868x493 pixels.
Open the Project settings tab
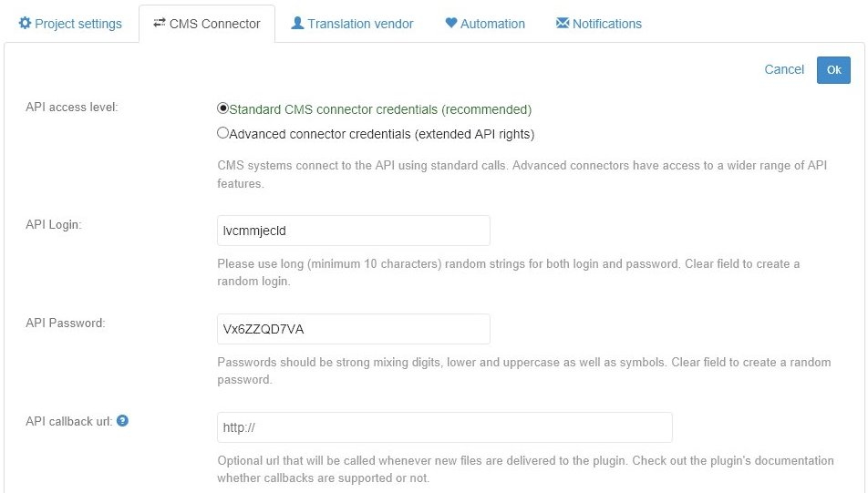point(77,24)
